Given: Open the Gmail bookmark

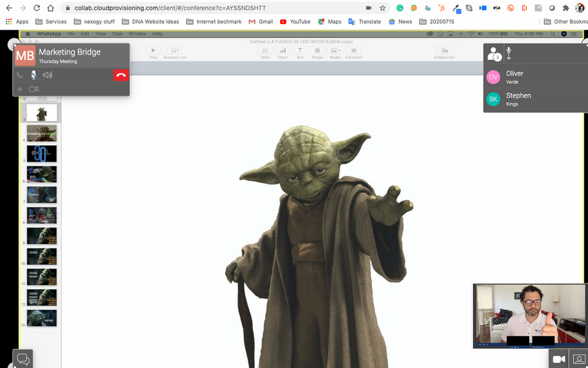Looking at the screenshot, I should click(261, 22).
